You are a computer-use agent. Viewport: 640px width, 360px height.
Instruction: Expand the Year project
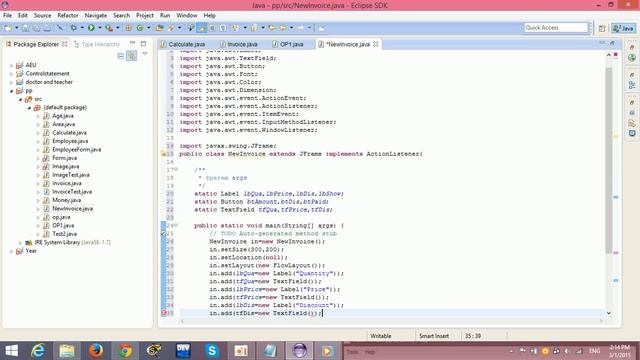[x=11, y=251]
